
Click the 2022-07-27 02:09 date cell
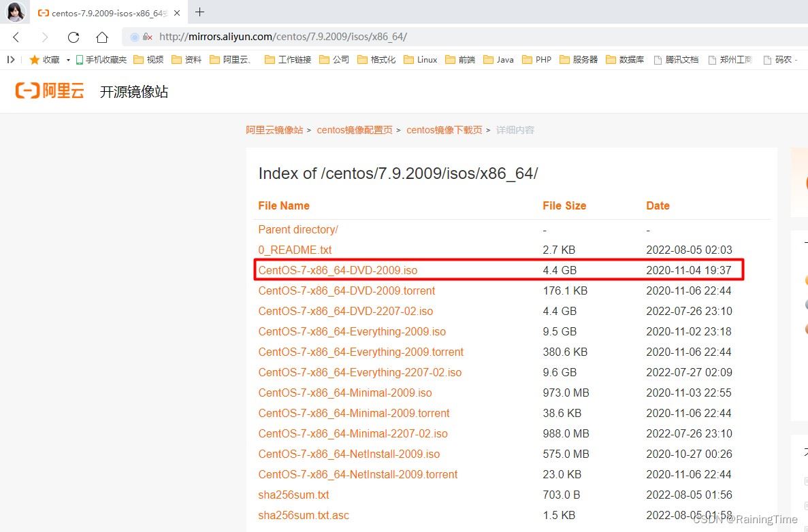[689, 372]
